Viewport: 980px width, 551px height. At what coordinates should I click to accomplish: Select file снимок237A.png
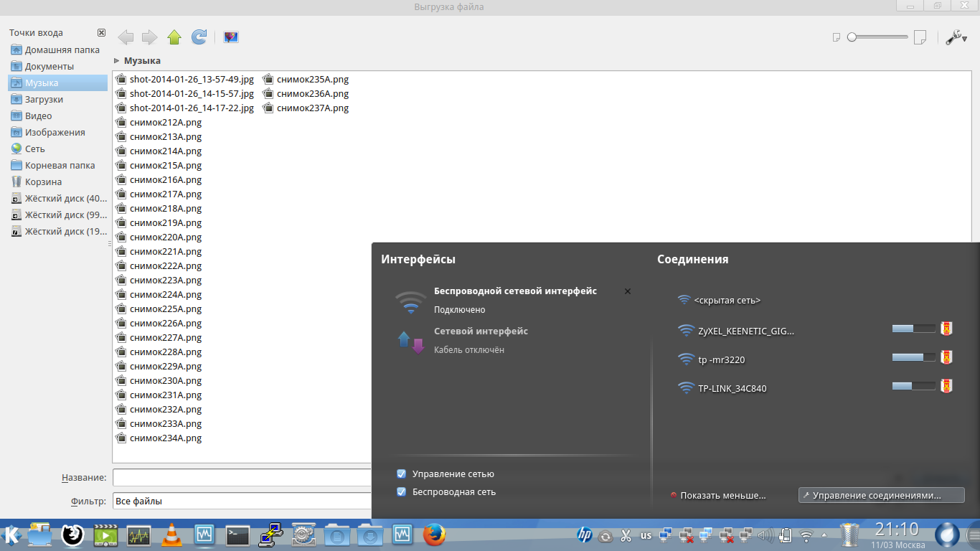click(306, 108)
